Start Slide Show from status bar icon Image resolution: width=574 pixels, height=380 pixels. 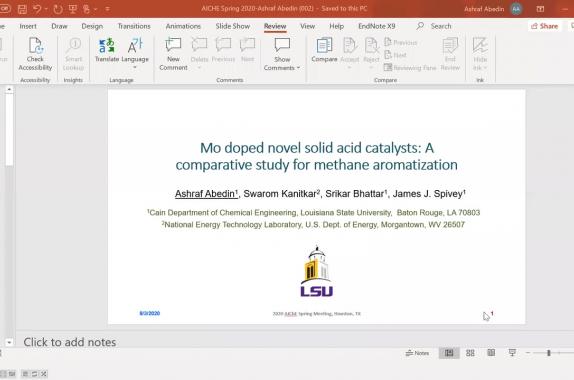pyautogui.click(x=512, y=353)
